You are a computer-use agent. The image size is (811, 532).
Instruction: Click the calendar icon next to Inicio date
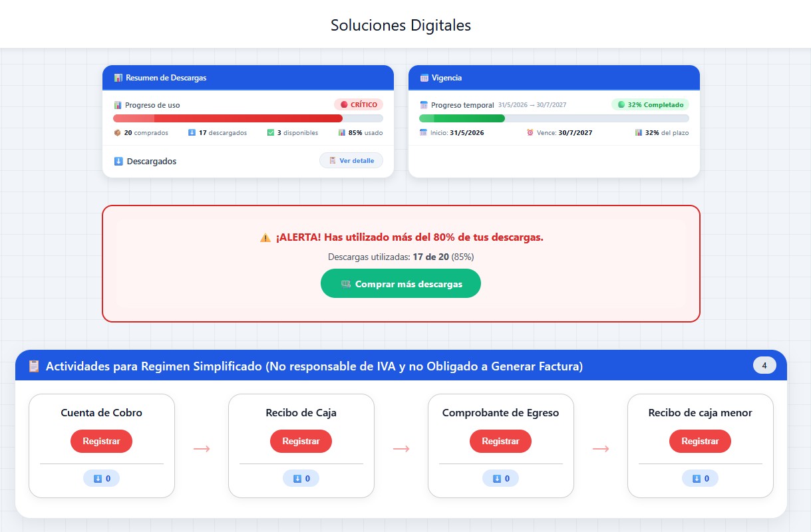pos(423,133)
